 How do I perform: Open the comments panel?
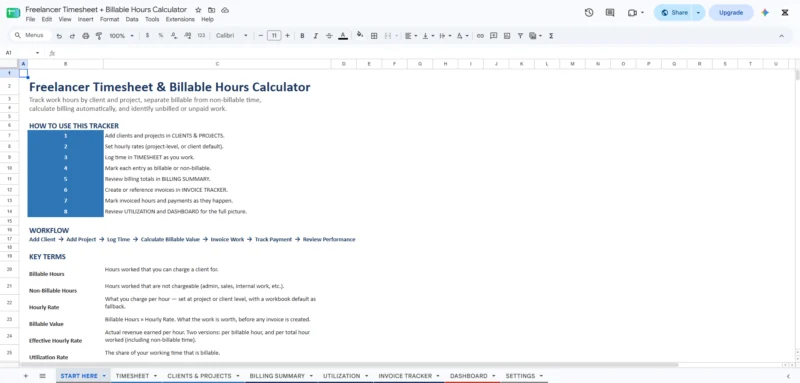click(x=610, y=13)
